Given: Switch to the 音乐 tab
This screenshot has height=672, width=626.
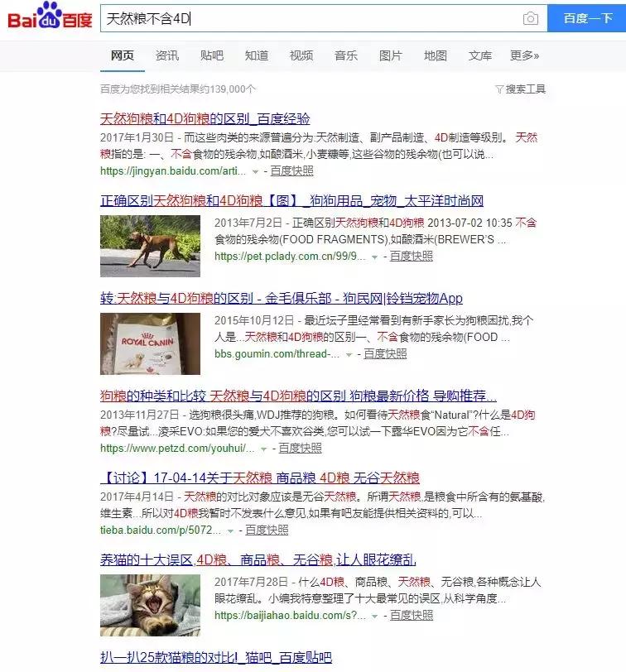Looking at the screenshot, I should pyautogui.click(x=345, y=55).
